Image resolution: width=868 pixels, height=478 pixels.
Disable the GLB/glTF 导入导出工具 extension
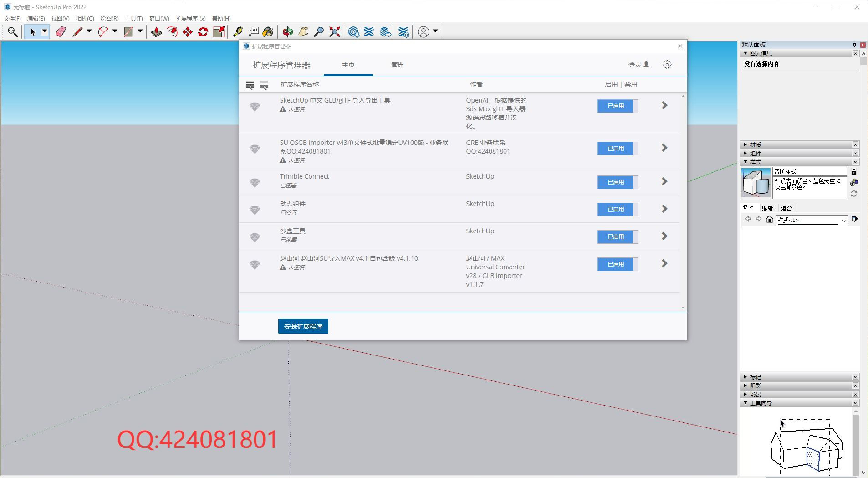[618, 106]
